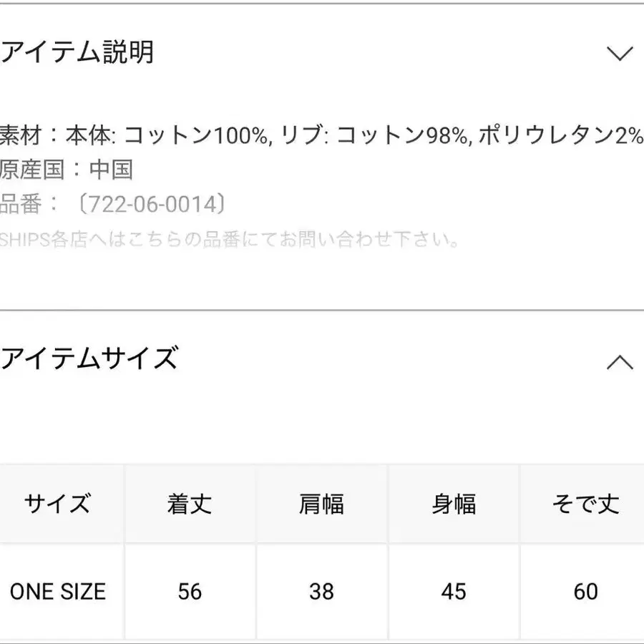The width and height of the screenshot is (644, 644).
Task: Select the 身幅 column header
Action: (x=454, y=504)
